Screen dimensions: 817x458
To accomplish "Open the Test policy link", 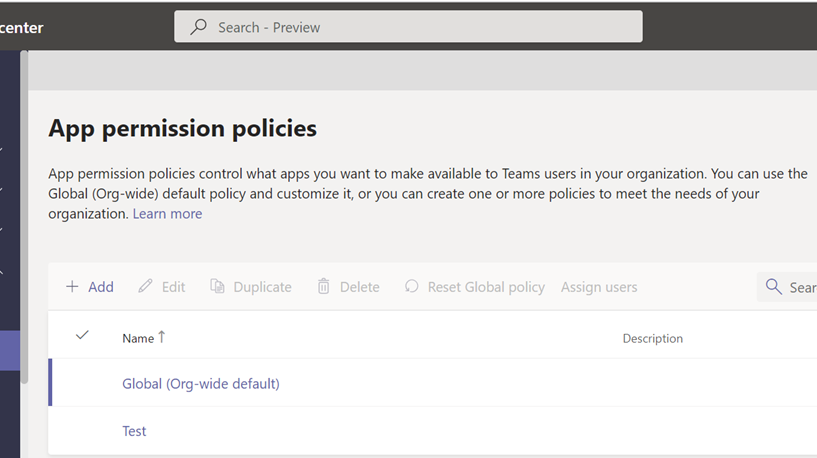I will [134, 431].
